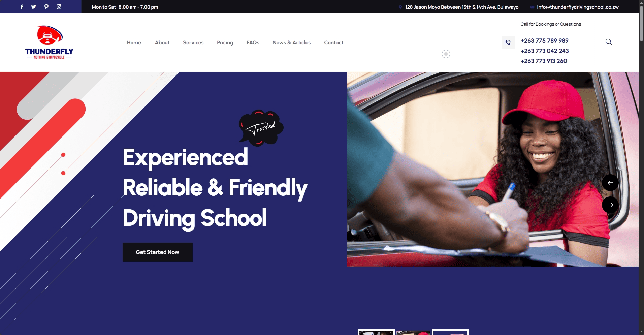Screen dimensions: 644x335
Task: Call the +263 773 913 260 number
Action: click(x=544, y=61)
